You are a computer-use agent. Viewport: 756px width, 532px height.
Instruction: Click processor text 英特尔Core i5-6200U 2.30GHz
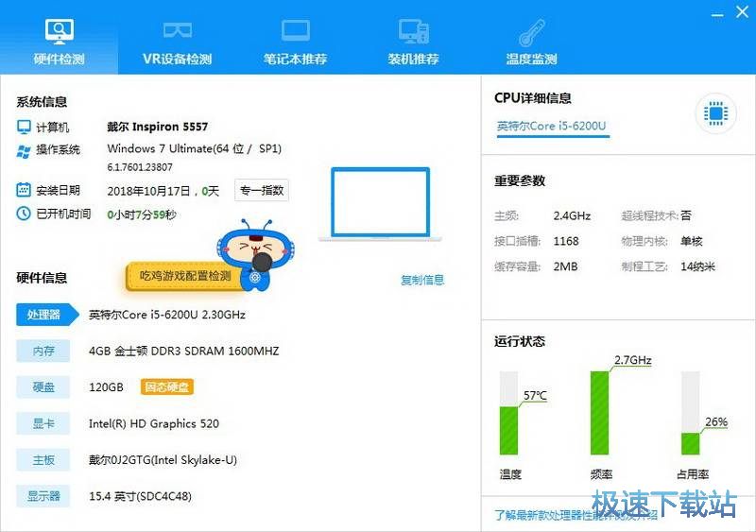pyautogui.click(x=167, y=315)
